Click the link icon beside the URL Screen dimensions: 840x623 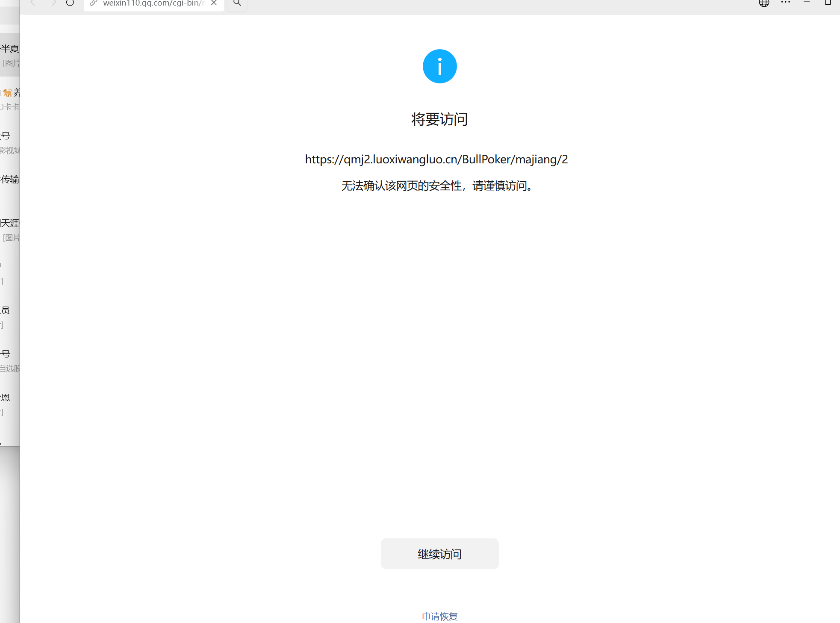point(94,3)
